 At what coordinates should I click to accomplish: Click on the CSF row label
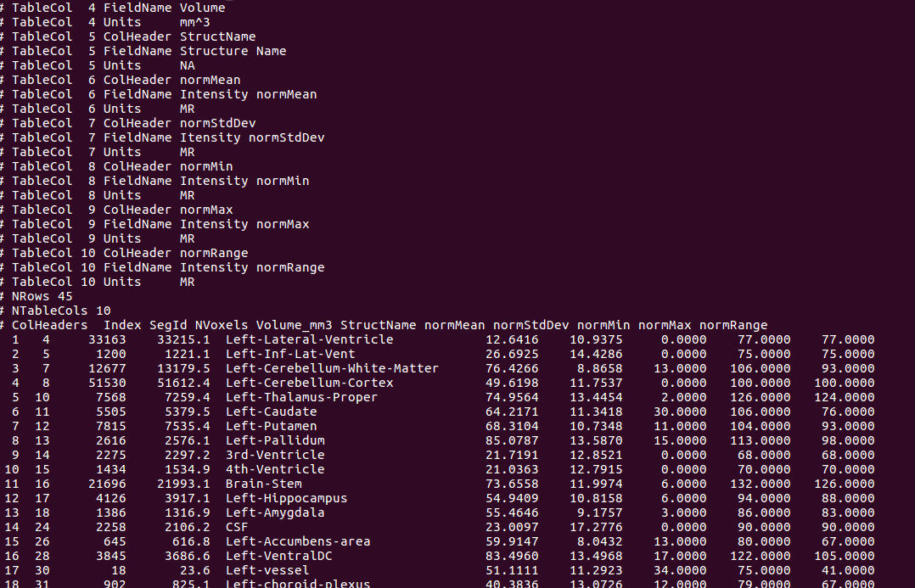point(237,527)
